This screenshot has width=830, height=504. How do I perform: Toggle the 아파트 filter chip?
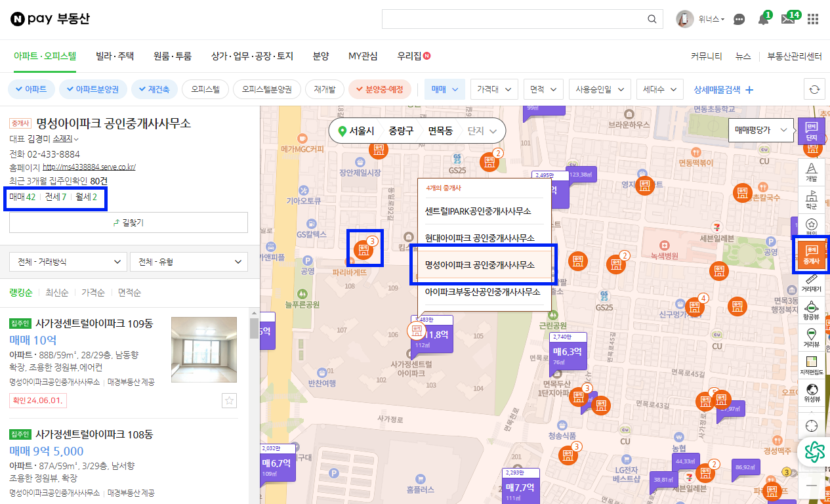(31, 89)
